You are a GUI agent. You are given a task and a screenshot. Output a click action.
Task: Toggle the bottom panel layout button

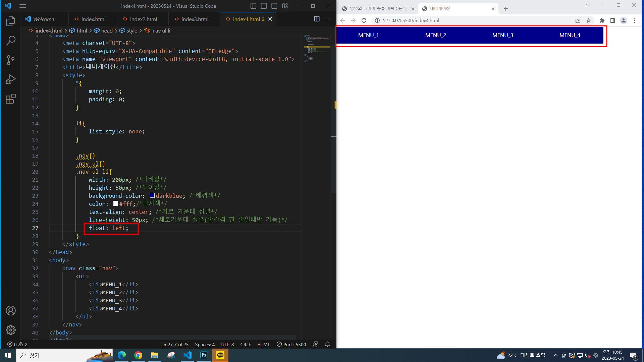pyautogui.click(x=264, y=6)
